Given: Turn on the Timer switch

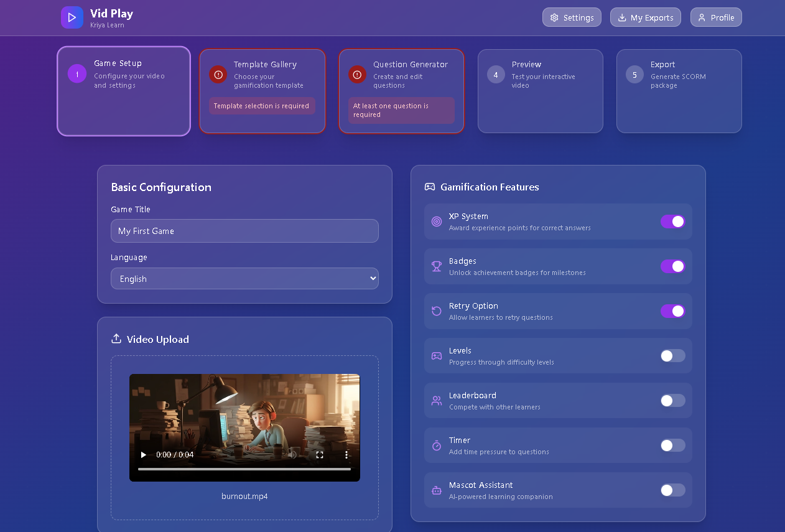Looking at the screenshot, I should coord(673,446).
